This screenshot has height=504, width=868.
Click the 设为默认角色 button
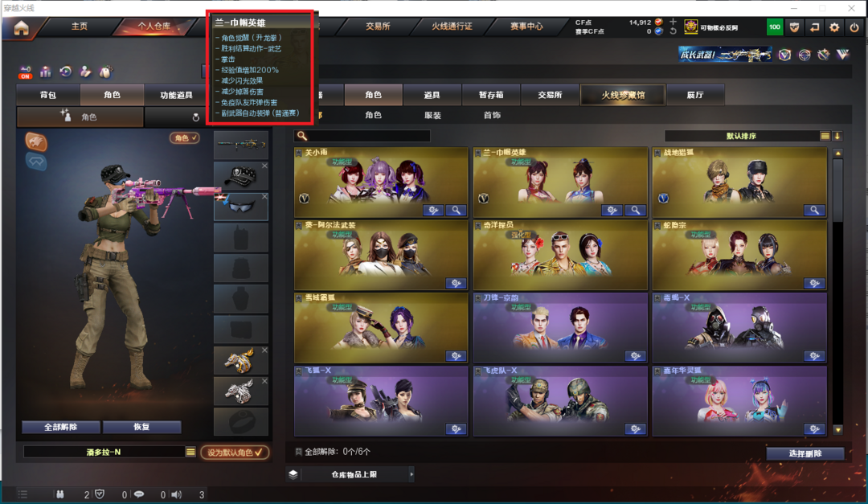coord(235,453)
